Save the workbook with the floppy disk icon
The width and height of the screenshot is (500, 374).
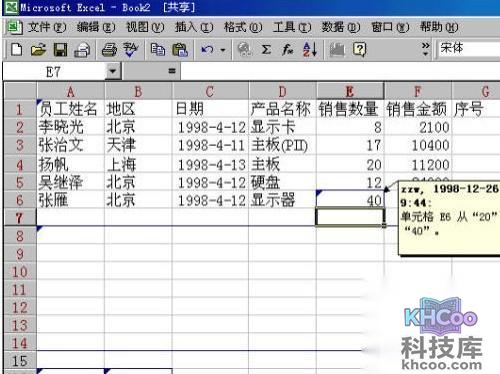coord(60,50)
